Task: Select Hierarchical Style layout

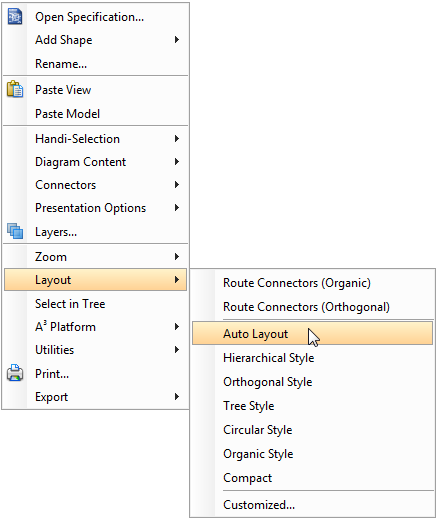Action: coord(312,358)
